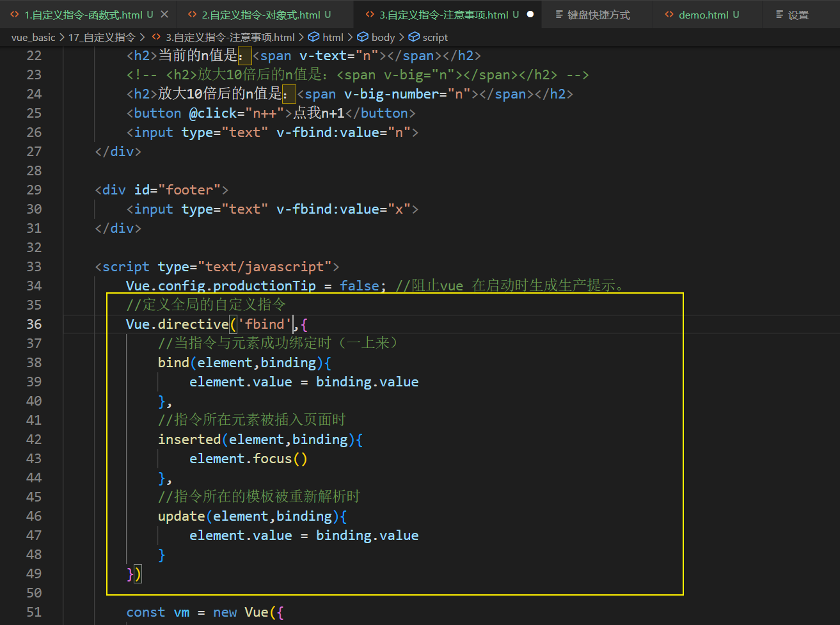The height and width of the screenshot is (625, 840).
Task: Click 'inserted' method name on line 42
Action: point(189,439)
